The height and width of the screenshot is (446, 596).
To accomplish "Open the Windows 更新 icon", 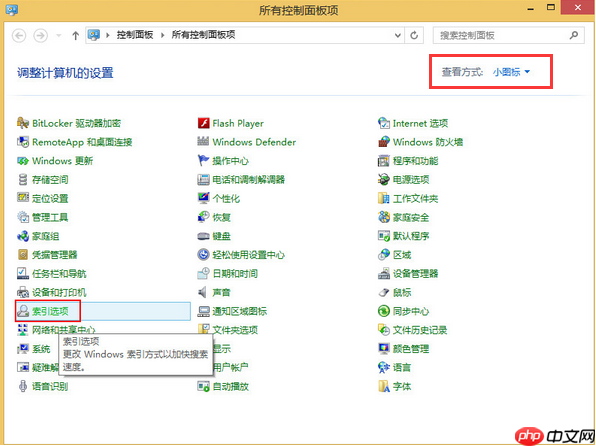I will tap(23, 161).
